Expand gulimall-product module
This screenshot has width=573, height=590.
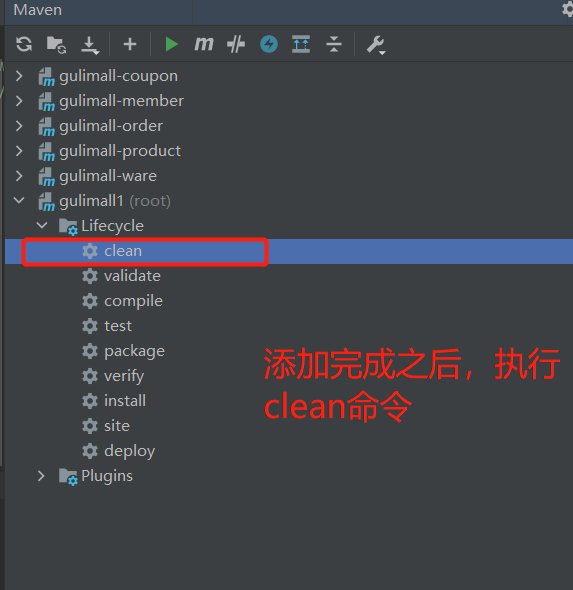[19, 151]
